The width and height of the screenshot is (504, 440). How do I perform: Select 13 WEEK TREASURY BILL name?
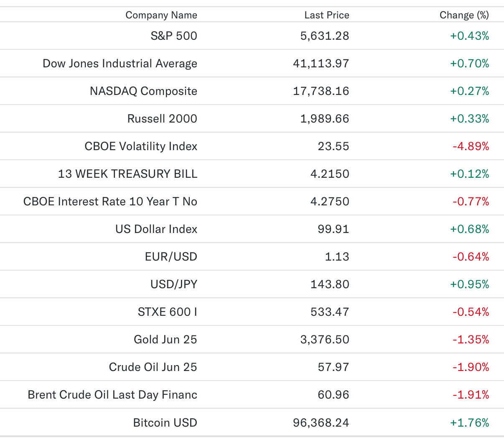coord(127,174)
